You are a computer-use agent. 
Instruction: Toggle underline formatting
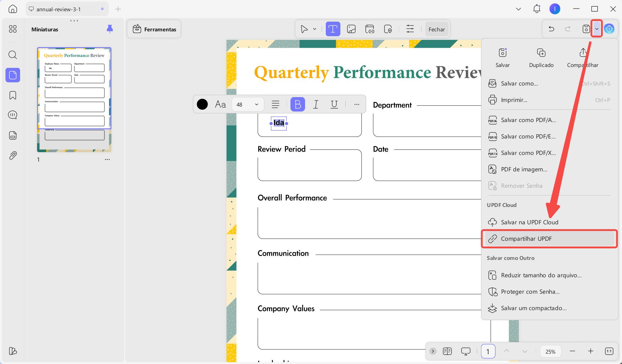[334, 104]
